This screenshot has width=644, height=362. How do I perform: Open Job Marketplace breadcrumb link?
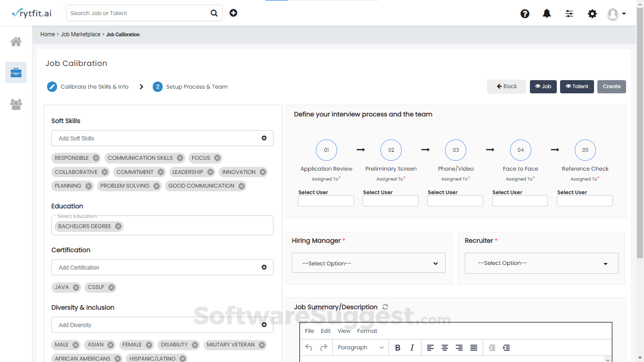81,34
